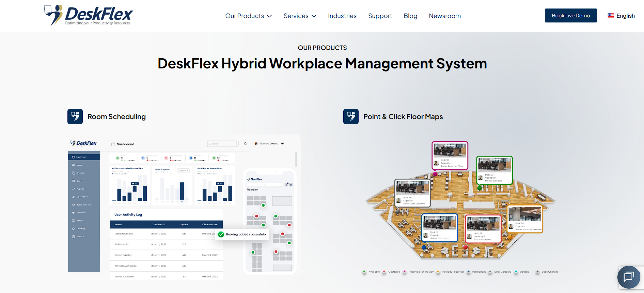Click the Book Live Demo button
Viewport: 644px width, 293px height.
pos(571,16)
